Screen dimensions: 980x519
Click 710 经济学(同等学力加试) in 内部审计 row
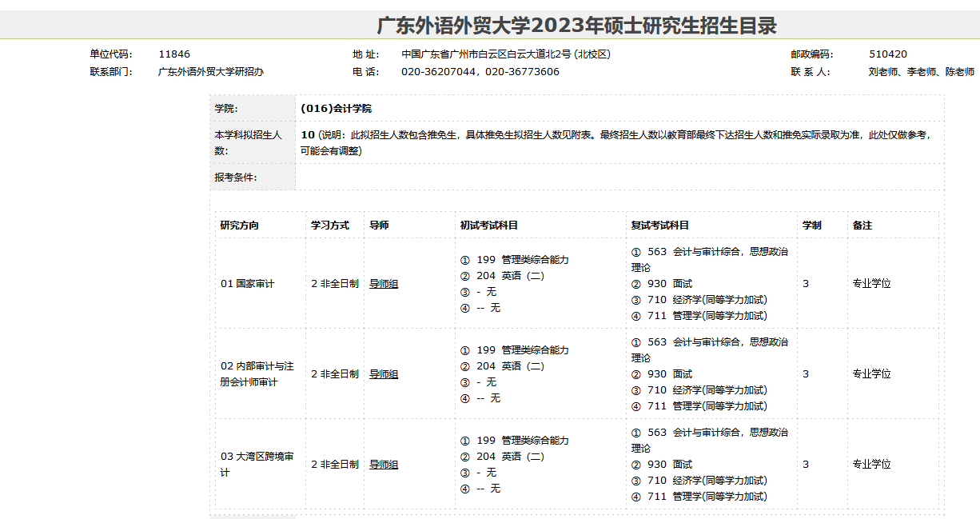pyautogui.click(x=699, y=390)
